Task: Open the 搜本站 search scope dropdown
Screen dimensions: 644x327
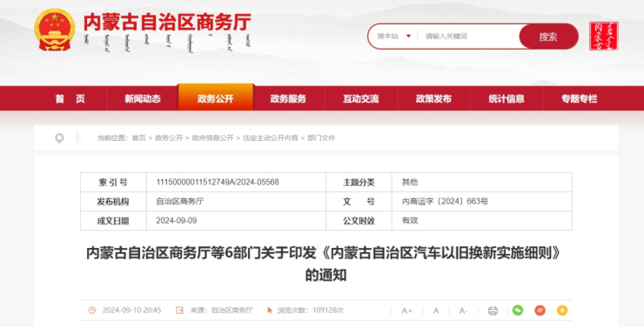Action: [x=394, y=37]
